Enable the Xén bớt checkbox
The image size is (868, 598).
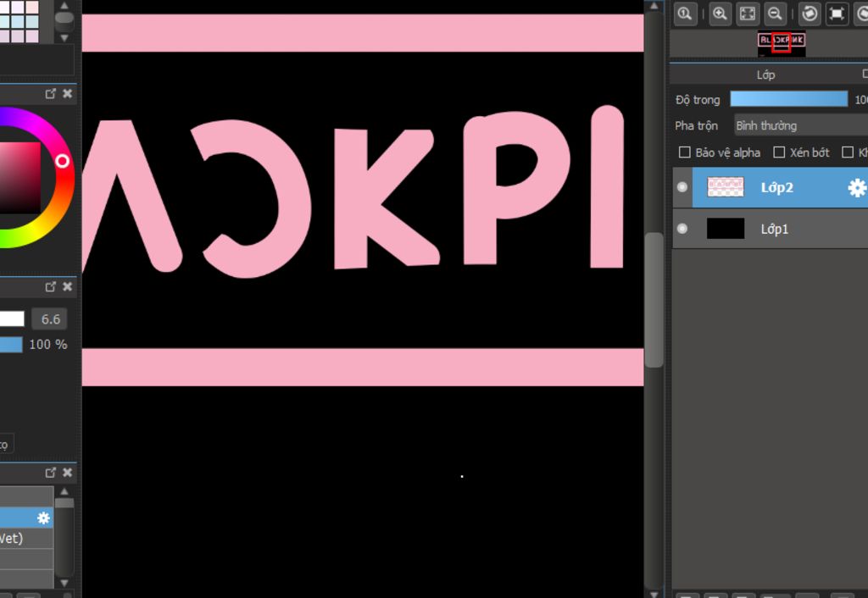click(779, 152)
